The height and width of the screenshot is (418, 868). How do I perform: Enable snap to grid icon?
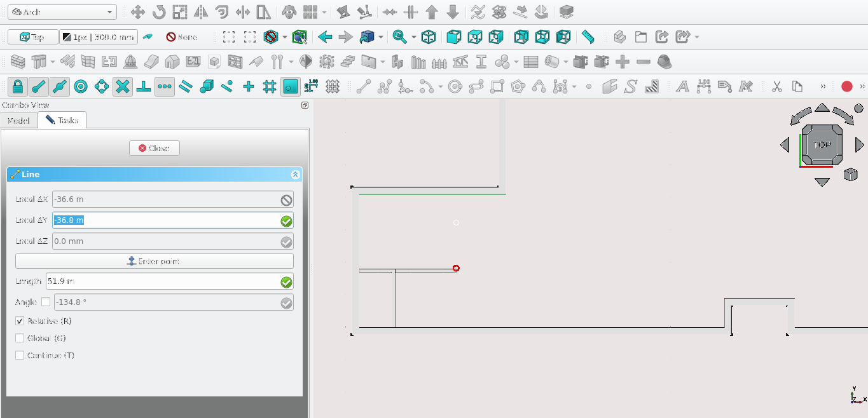[269, 86]
